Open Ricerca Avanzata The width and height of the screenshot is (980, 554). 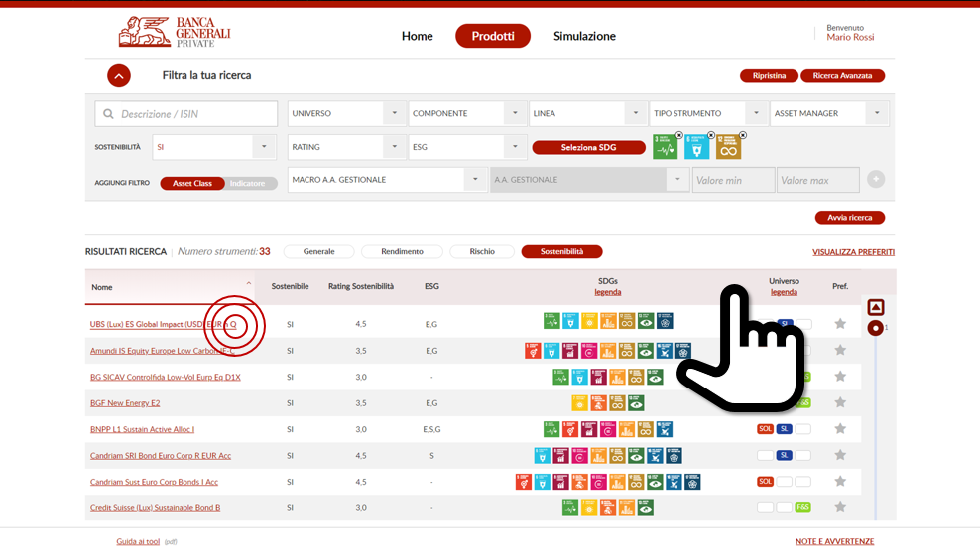tap(842, 76)
